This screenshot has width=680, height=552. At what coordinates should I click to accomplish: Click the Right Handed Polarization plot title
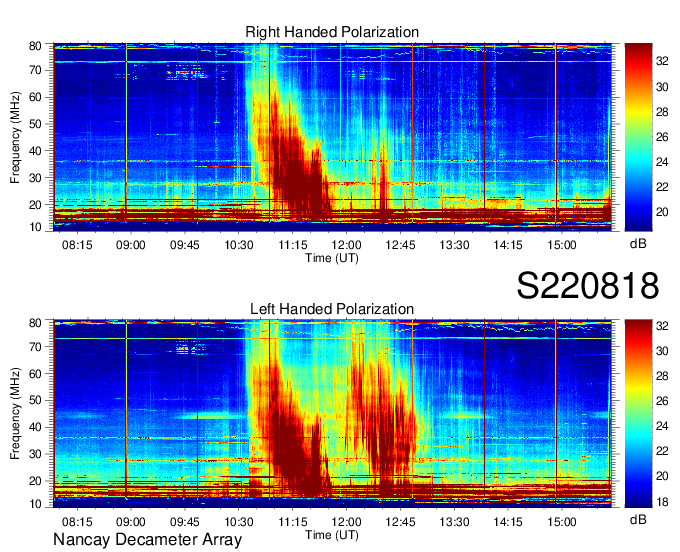[332, 32]
